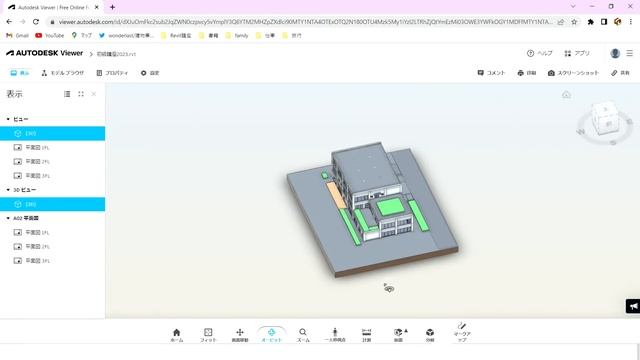Click the コメント (Comment) button
This screenshot has width=640, height=360.
click(x=491, y=73)
